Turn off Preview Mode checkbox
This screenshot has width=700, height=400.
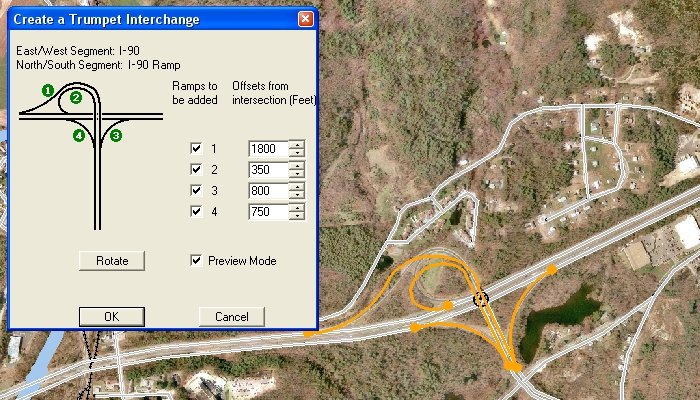196,261
